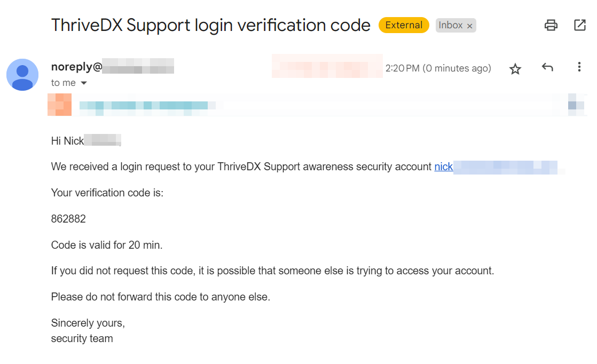Reply using the curved arrow icon
The height and width of the screenshot is (364, 597).
[x=547, y=67]
